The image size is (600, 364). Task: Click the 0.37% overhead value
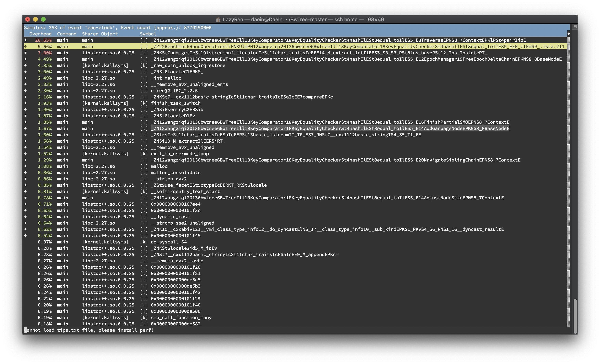45,242
